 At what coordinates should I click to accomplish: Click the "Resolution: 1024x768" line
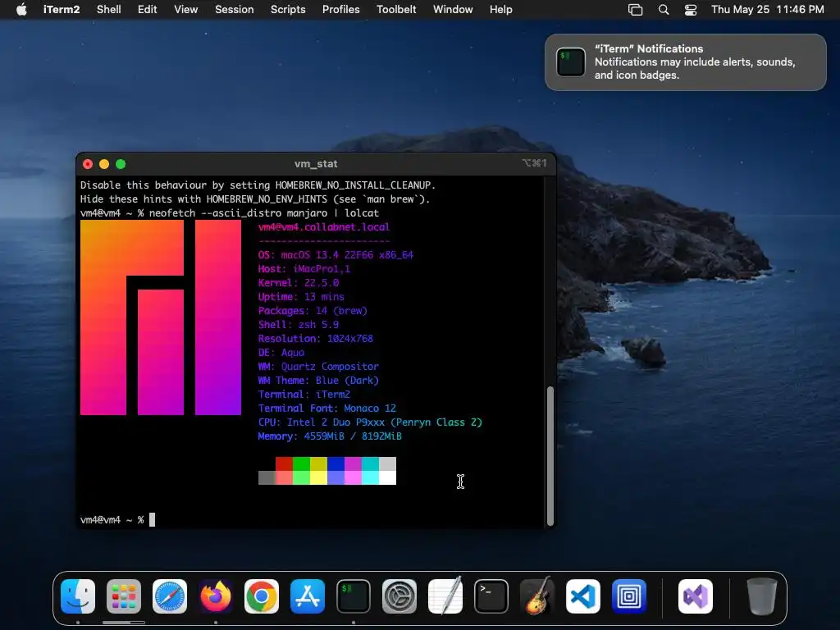click(x=316, y=339)
